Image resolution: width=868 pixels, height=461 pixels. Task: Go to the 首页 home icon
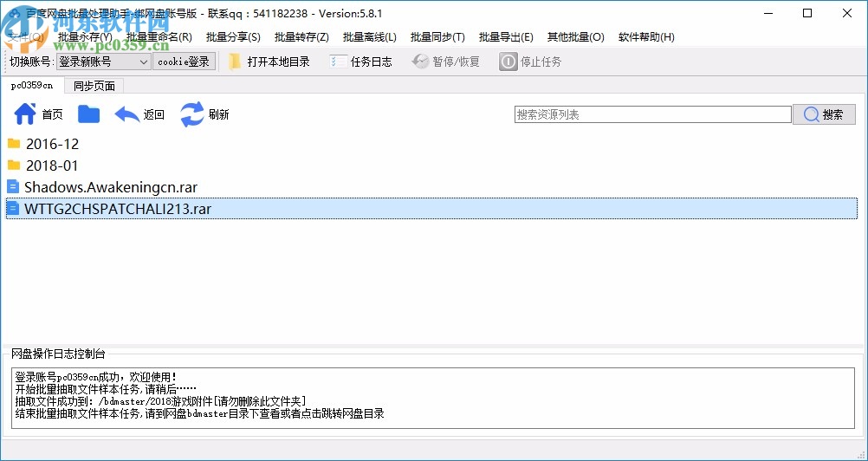[x=25, y=114]
